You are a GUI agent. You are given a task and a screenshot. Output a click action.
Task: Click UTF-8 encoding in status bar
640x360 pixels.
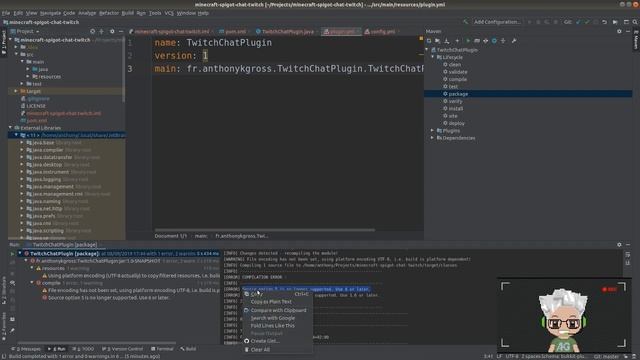[512, 356]
